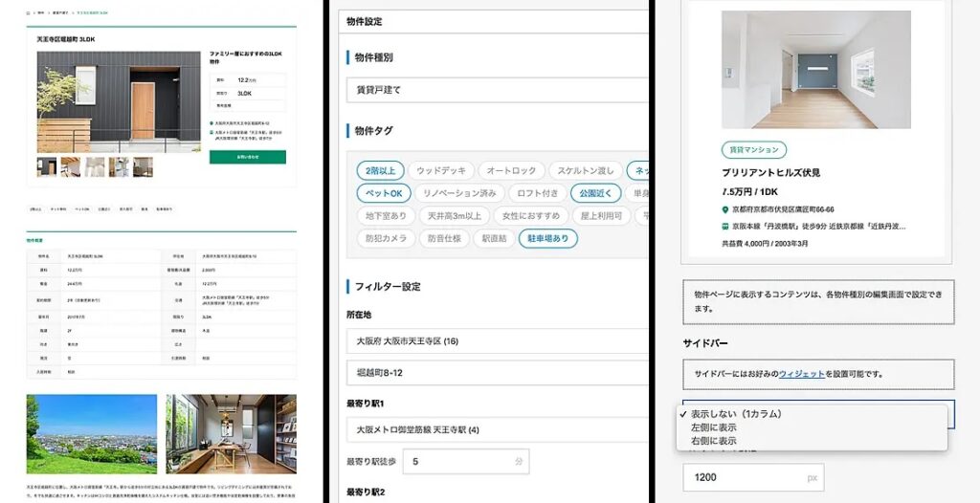Toggle the 2階以上 tag
The height and width of the screenshot is (503, 980).
[380, 170]
